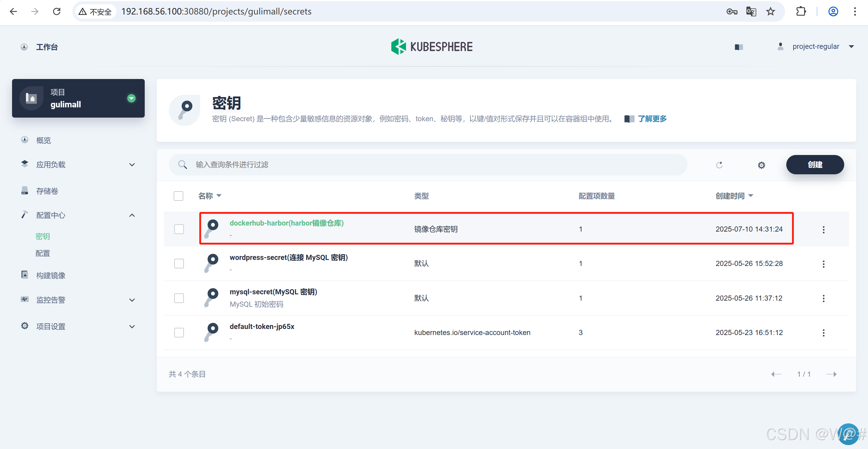
Task: Collapse 配置中心 sidebar section
Action: (132, 215)
